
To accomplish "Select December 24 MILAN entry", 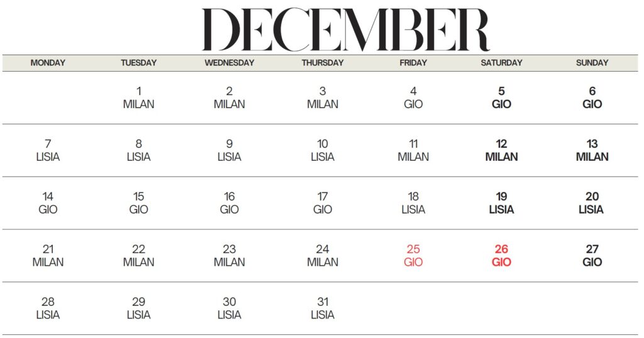I will (323, 256).
